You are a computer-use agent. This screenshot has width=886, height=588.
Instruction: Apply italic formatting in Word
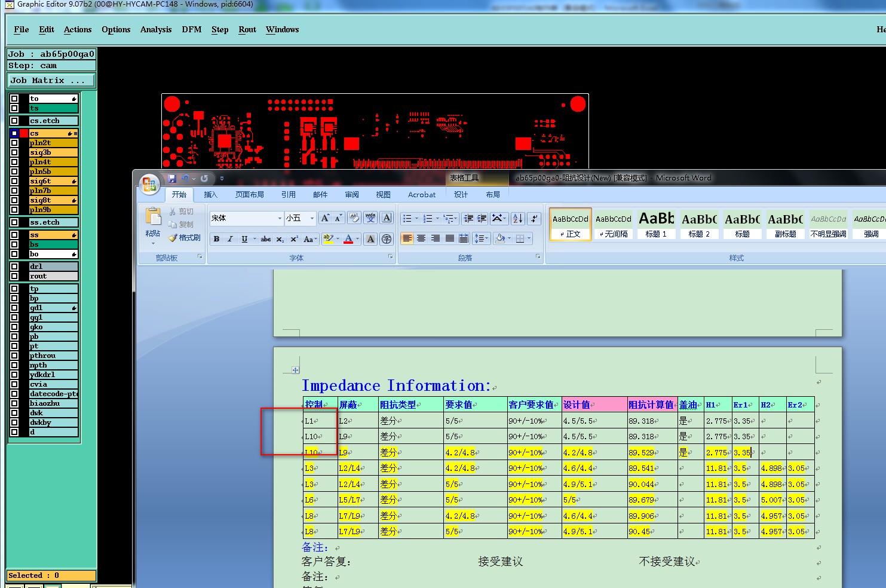(x=230, y=239)
